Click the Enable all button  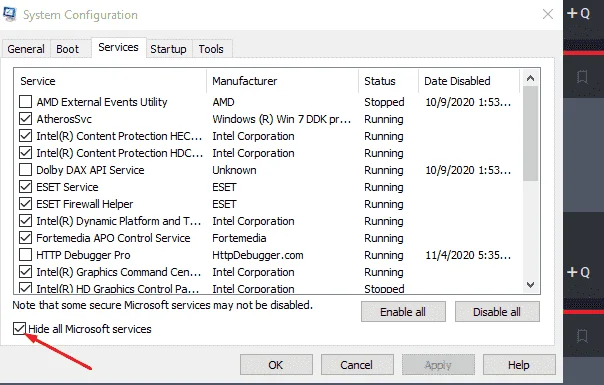pyautogui.click(x=403, y=311)
